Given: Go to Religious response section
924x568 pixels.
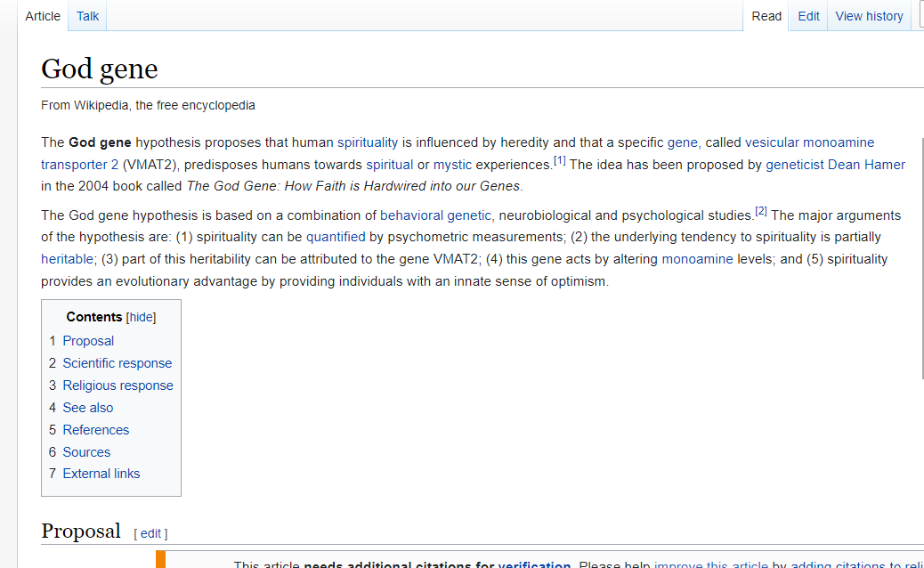Looking at the screenshot, I should click(x=118, y=385).
